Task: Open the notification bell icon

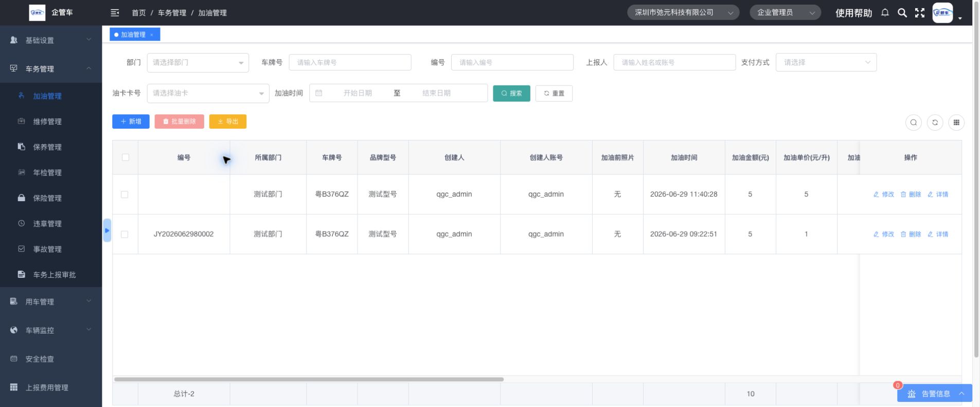Action: [x=885, y=13]
